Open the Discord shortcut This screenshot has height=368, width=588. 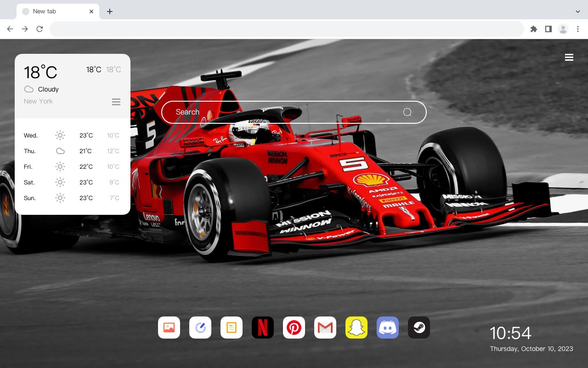(388, 328)
